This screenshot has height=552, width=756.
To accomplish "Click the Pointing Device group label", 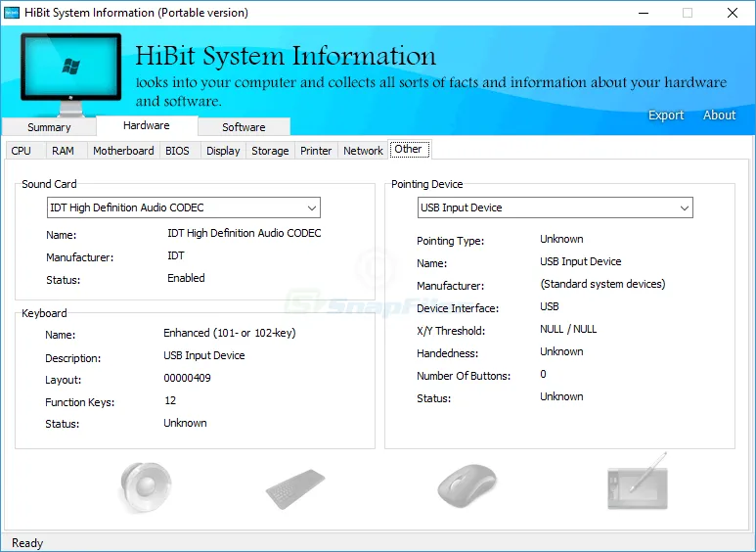I will tap(427, 184).
